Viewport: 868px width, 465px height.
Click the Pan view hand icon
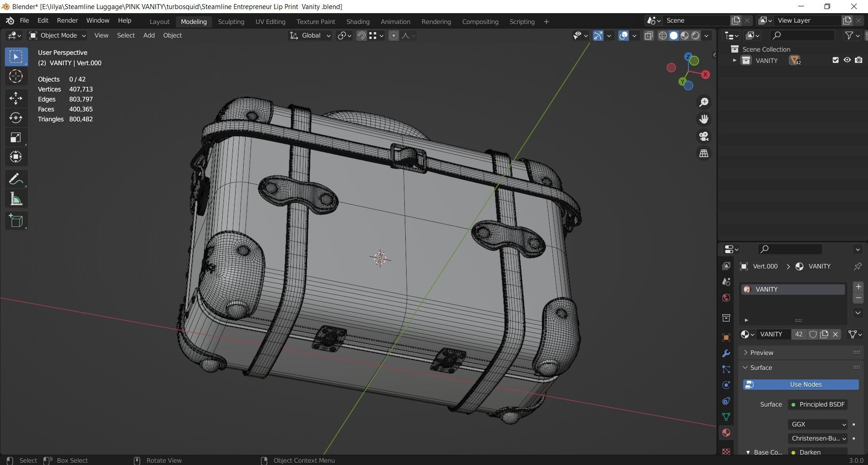click(x=704, y=119)
